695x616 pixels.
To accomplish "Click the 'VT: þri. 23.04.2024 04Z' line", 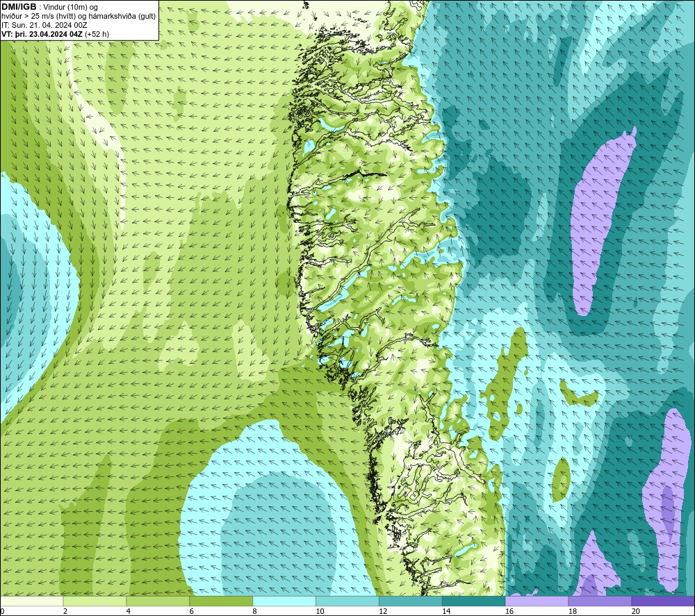I will tap(55, 34).
